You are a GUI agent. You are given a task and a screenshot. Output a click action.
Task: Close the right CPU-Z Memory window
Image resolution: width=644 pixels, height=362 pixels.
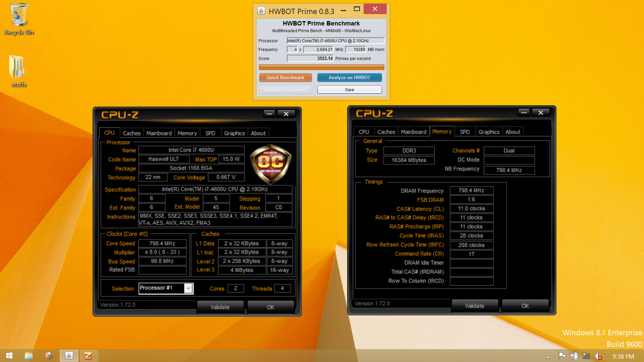point(541,113)
